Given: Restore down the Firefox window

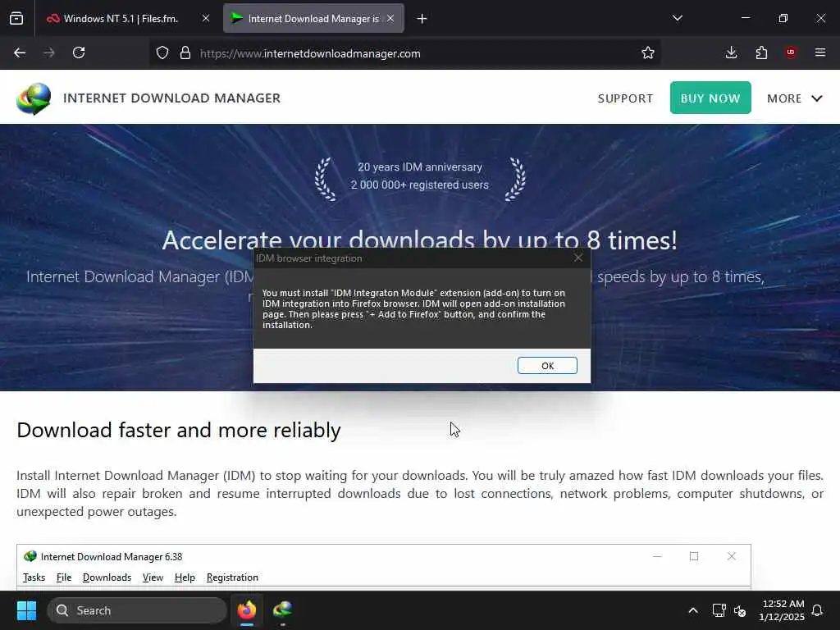Looking at the screenshot, I should (x=783, y=18).
